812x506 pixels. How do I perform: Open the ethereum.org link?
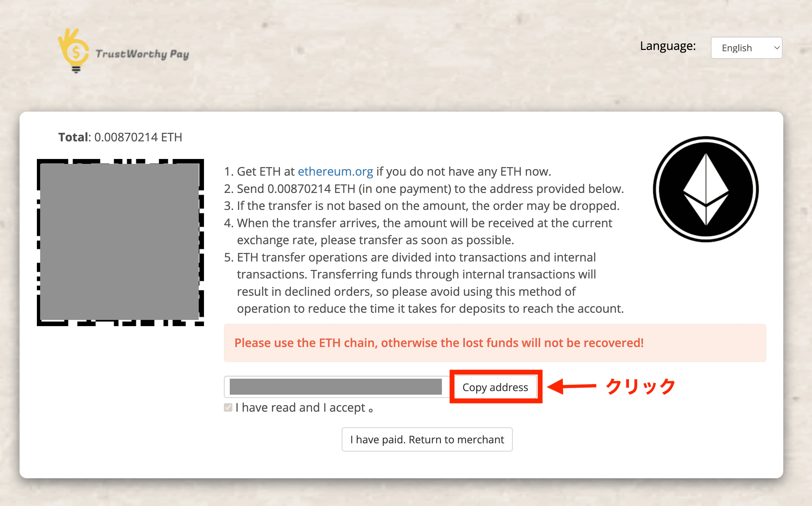click(335, 171)
